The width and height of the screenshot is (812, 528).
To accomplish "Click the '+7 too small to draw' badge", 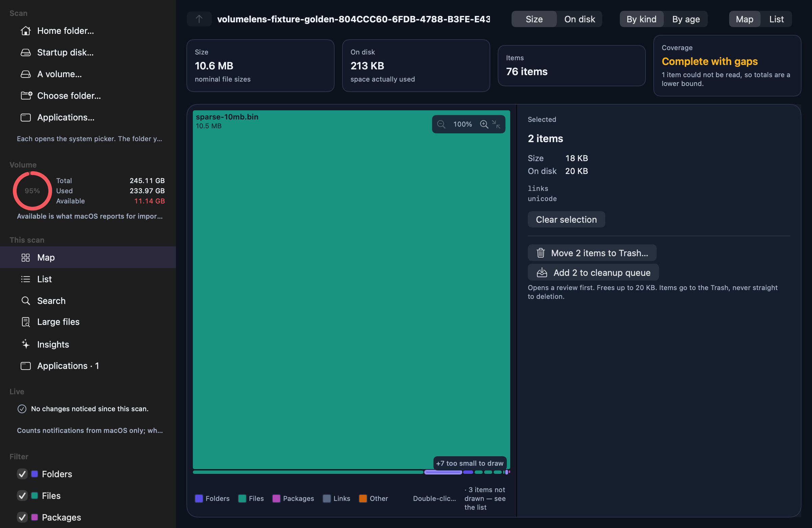I will (470, 463).
